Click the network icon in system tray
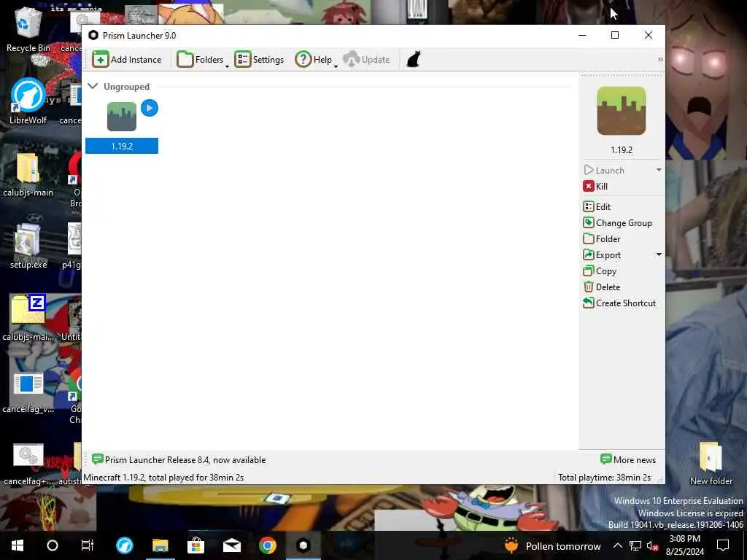The height and width of the screenshot is (560, 747). (635, 545)
